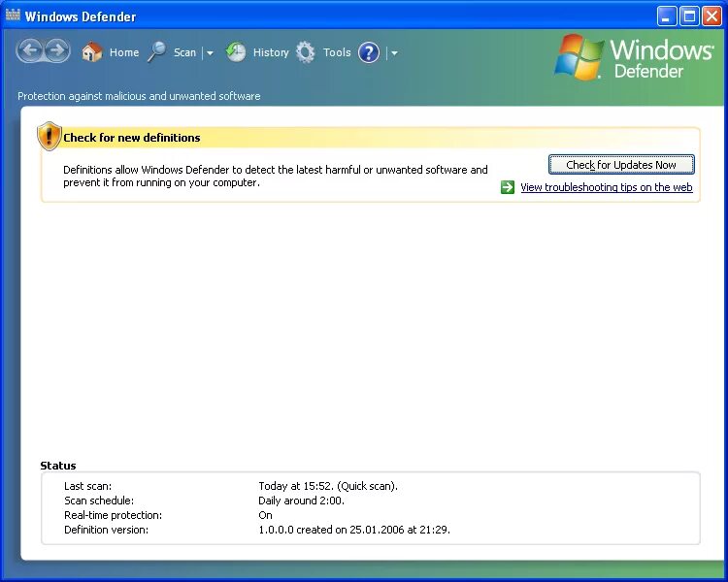Open View troubleshooting tips on the web
Image resolution: width=728 pixels, height=582 pixels.
point(607,187)
